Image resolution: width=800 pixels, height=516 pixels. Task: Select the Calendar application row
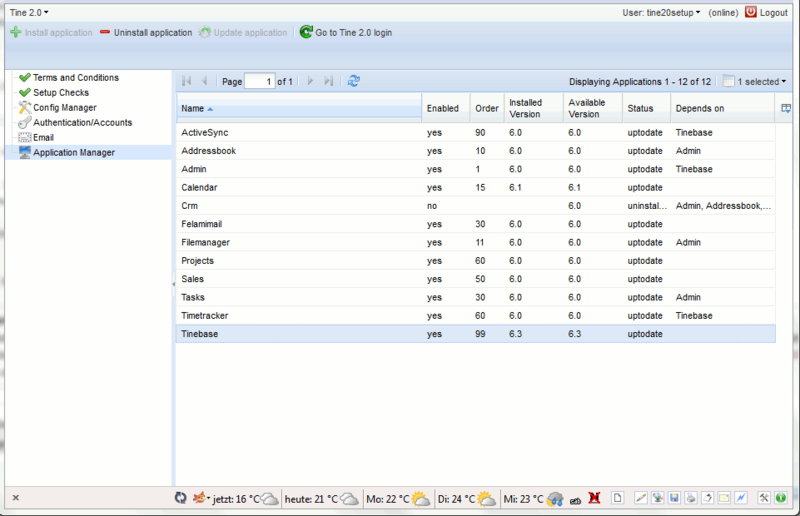[476, 187]
